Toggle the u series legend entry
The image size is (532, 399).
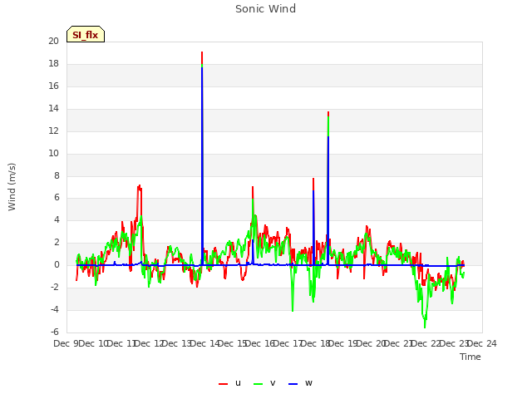point(230,383)
